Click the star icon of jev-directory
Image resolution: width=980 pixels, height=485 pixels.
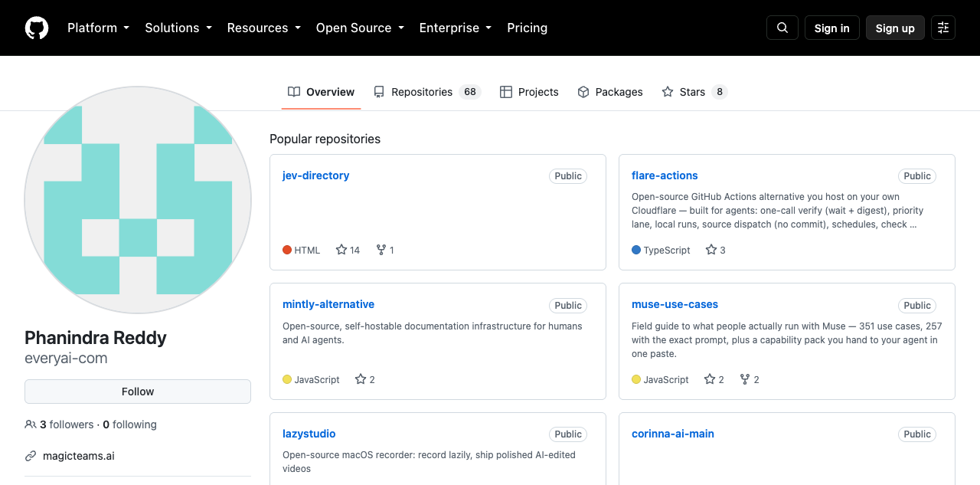pos(341,250)
